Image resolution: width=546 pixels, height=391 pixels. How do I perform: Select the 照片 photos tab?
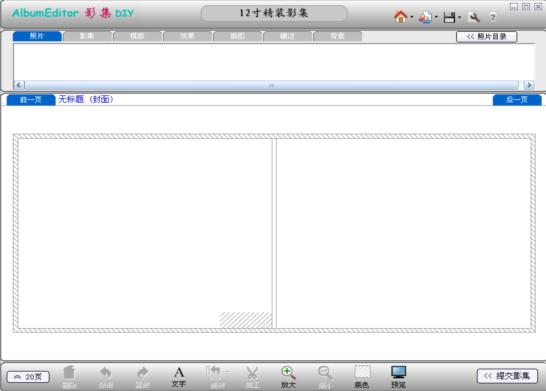pyautogui.click(x=37, y=36)
